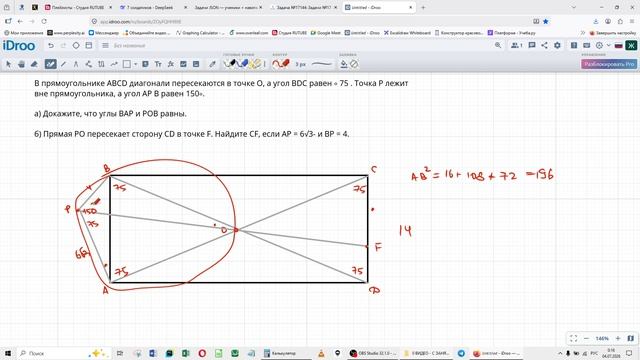Open the user account avatar menu
Screen dimensions: 640x360
[631, 45]
